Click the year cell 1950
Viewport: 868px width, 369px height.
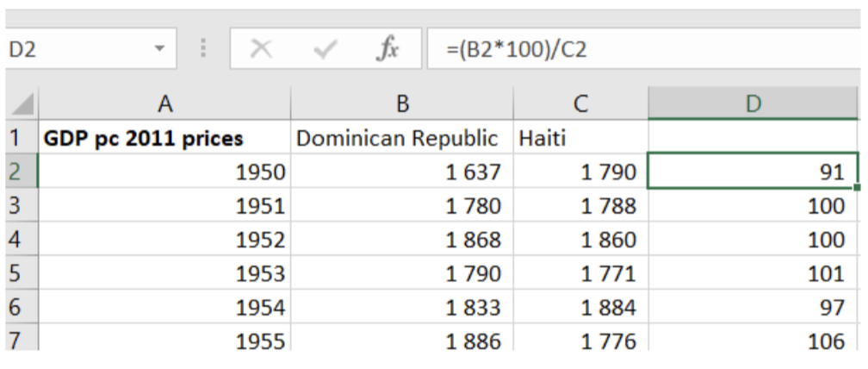point(164,172)
